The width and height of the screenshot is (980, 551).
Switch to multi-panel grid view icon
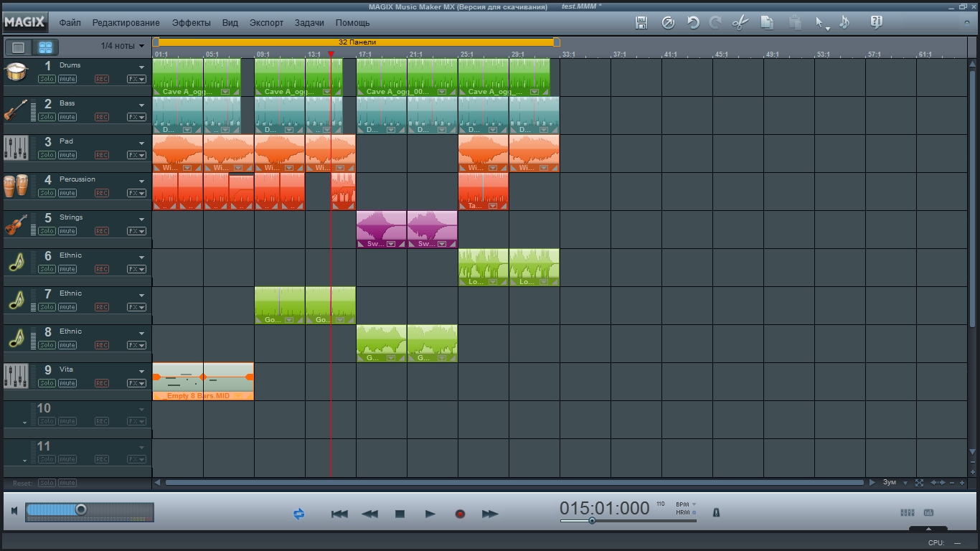point(46,47)
